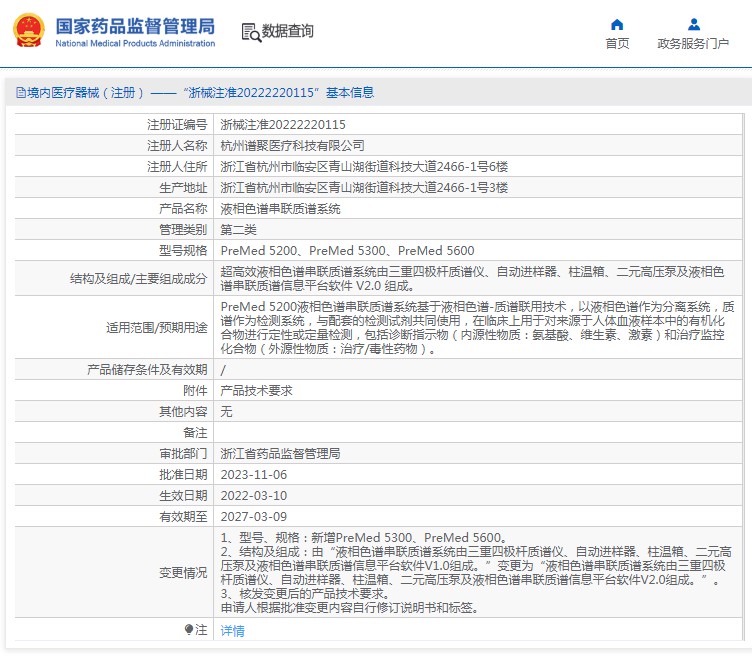
Task: Click the 管理类别 row label
Action: click(183, 230)
